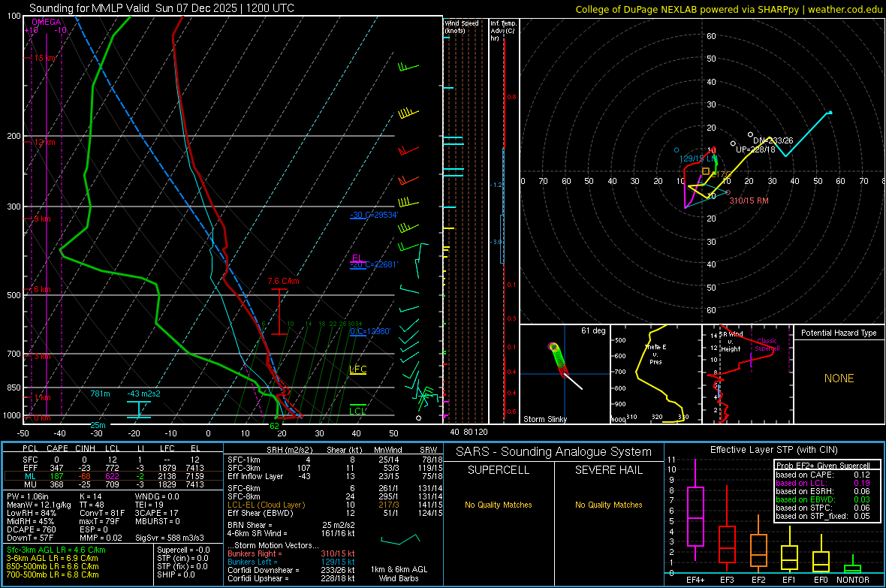This screenshot has height=588, width=886.
Task: Select the 'Eff Shear (EBWD)' row label
Action: pos(261,513)
